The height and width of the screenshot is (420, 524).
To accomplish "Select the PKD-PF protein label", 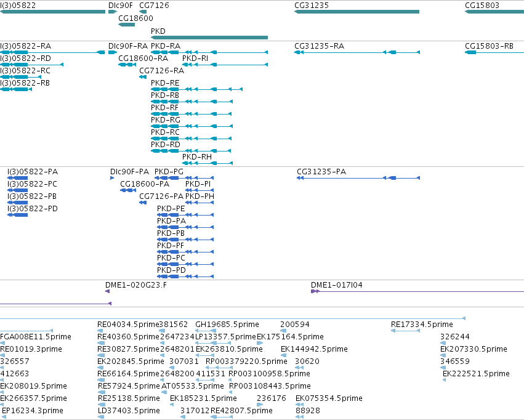I will 171,245.
